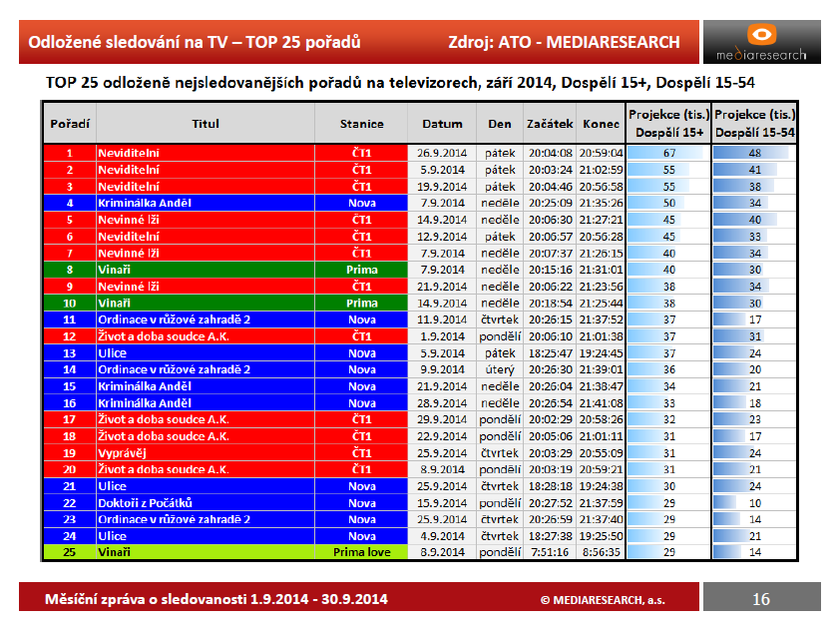
Task: Select the 'Titul' column header
Action: (206, 124)
